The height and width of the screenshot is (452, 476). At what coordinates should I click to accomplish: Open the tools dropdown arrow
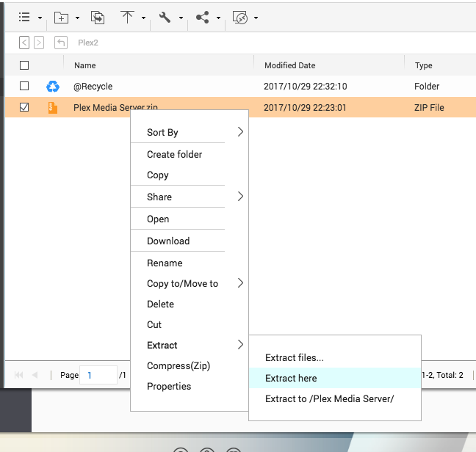click(x=181, y=18)
